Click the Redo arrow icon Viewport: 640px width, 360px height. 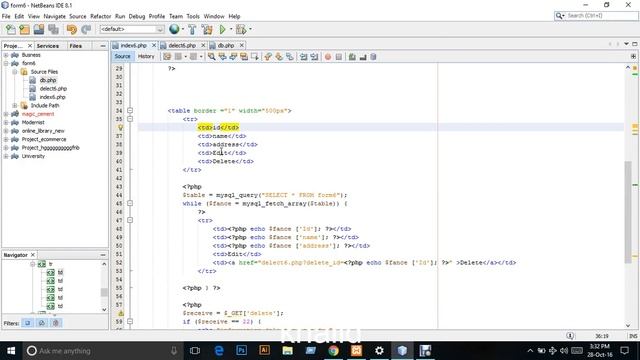pyautogui.click(x=86, y=29)
